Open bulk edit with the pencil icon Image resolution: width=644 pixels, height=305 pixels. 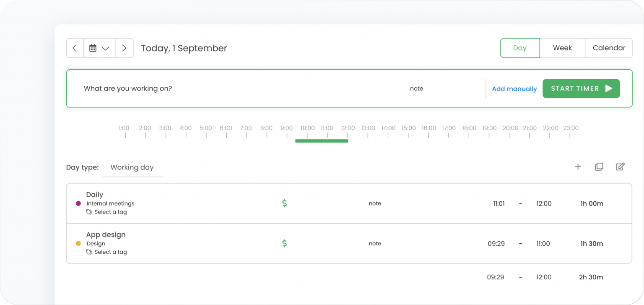point(620,167)
